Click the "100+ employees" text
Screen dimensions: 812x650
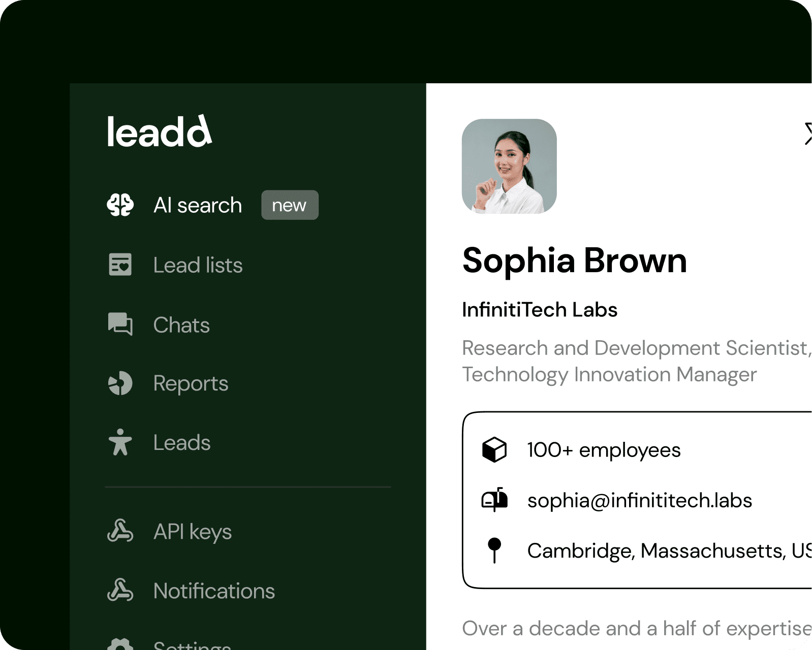point(604,450)
